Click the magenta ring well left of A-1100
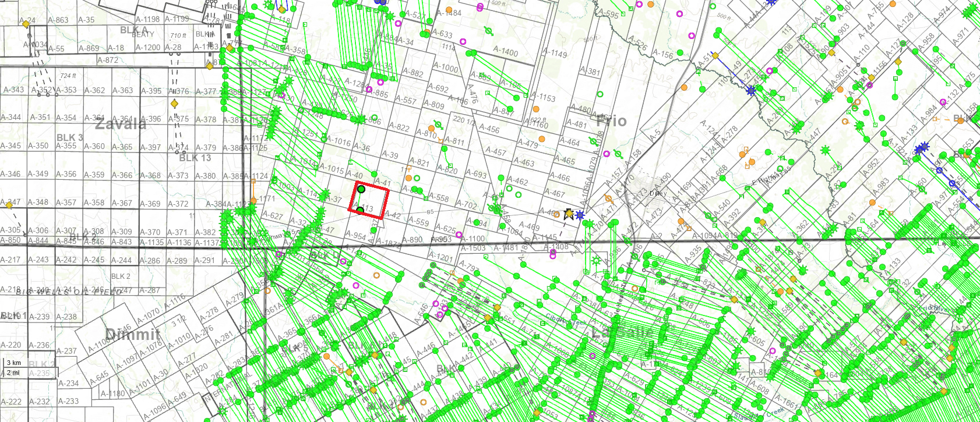This screenshot has height=422, width=980. tap(459, 235)
